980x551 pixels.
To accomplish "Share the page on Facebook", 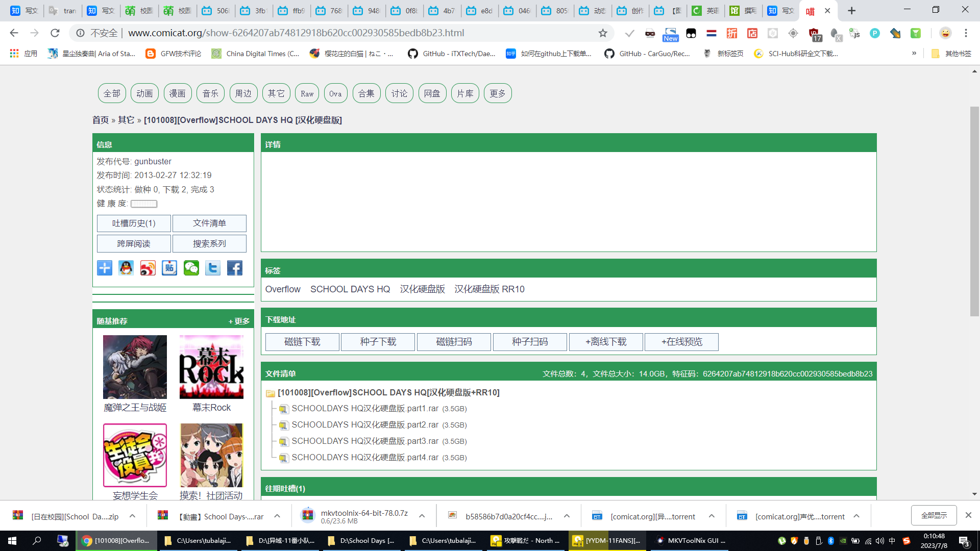I will click(x=234, y=268).
